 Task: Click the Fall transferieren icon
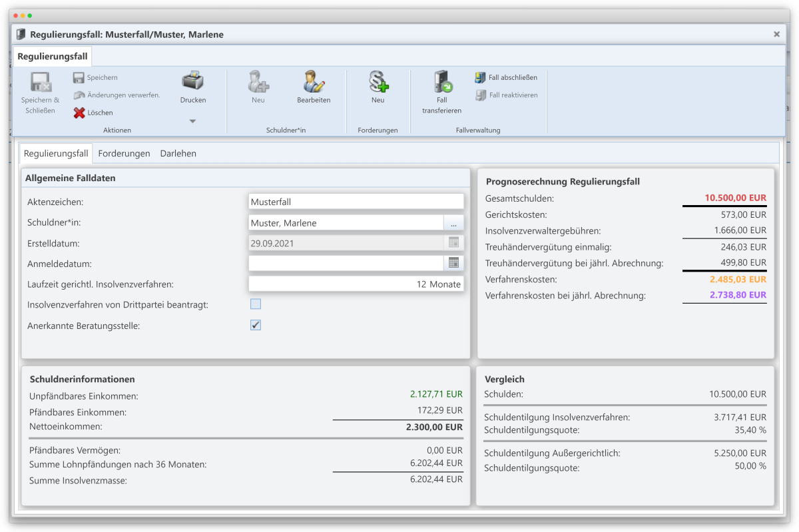click(x=441, y=83)
